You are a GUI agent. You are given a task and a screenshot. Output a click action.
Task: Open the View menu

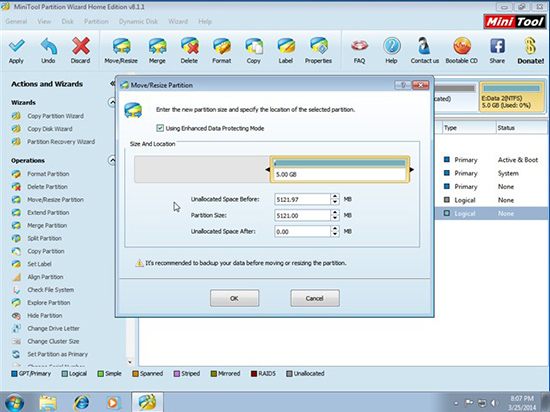pos(44,22)
